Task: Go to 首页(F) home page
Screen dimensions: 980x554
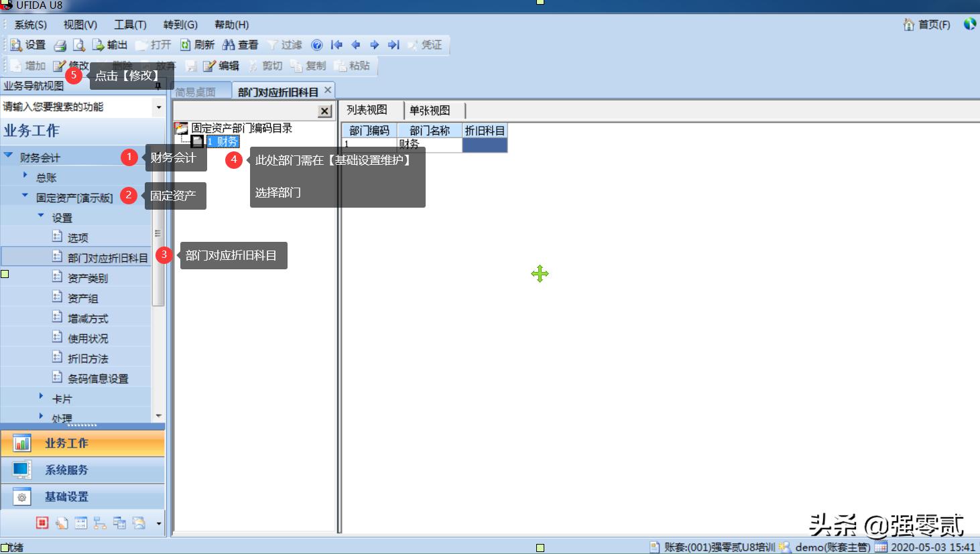Action: [x=927, y=25]
